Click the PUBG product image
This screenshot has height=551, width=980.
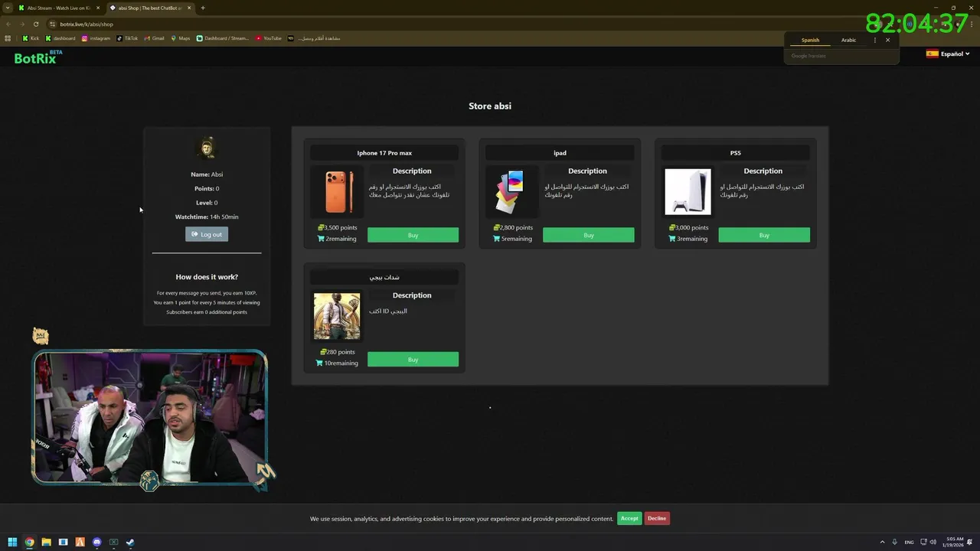(x=337, y=316)
